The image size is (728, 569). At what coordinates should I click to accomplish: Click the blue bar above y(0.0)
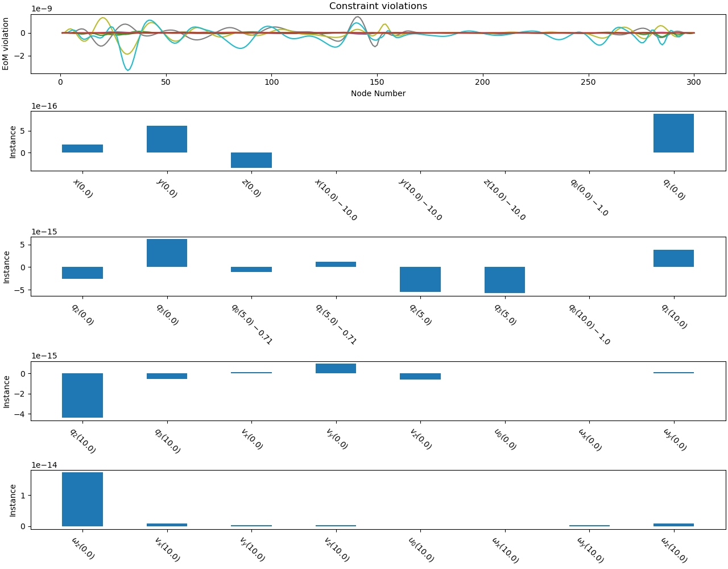pos(167,139)
